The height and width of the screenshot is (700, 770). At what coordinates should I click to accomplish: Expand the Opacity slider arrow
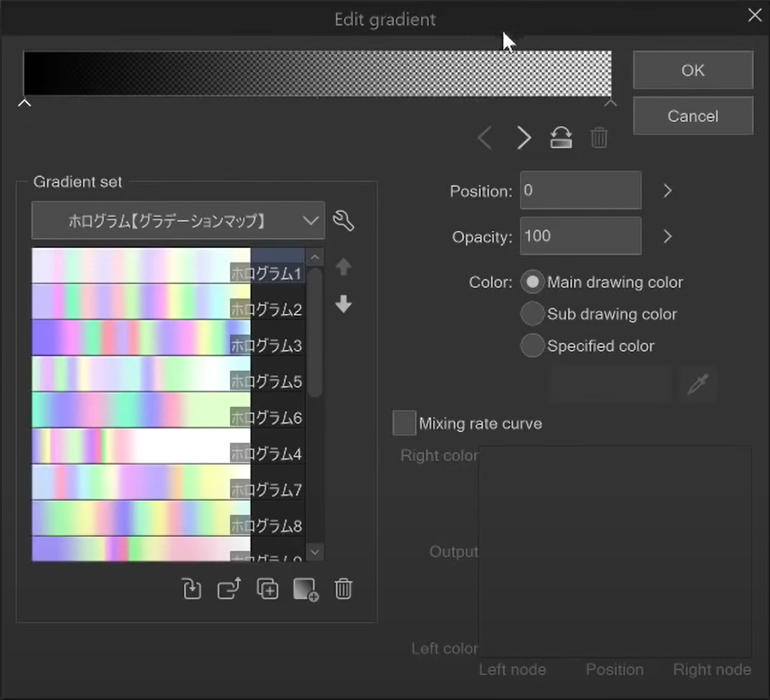click(x=667, y=236)
